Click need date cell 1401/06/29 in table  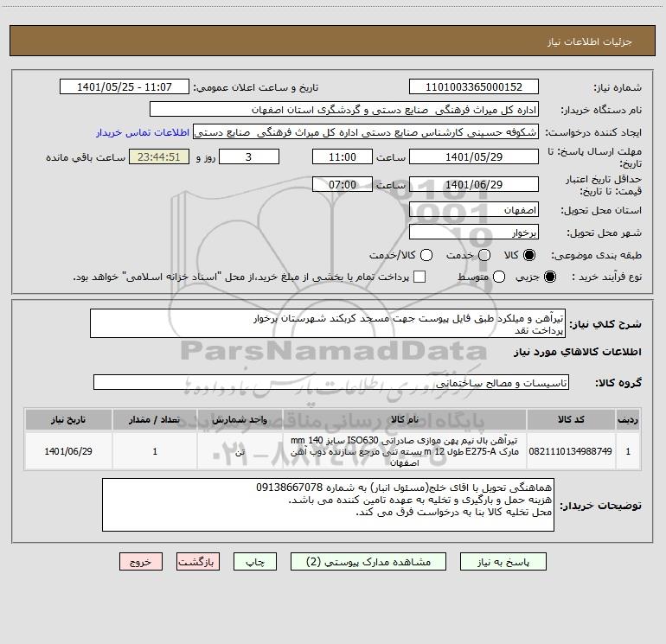coord(68,451)
